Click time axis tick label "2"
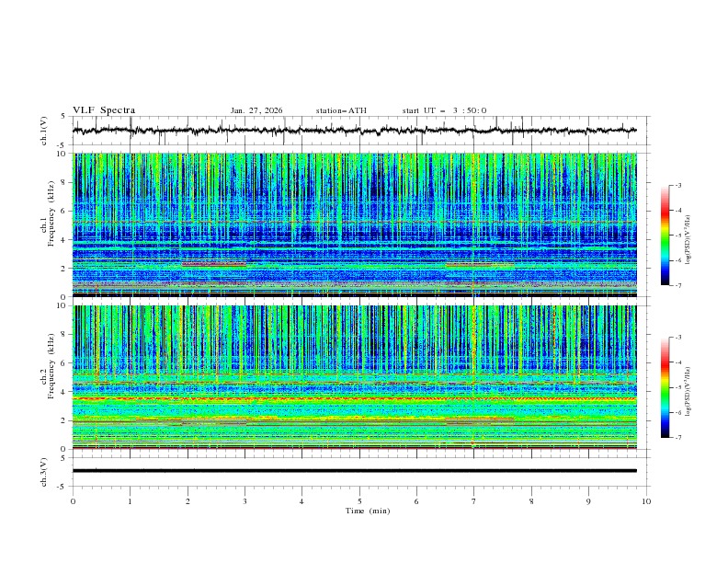Image resolution: width=728 pixels, height=563 pixels. (188, 501)
